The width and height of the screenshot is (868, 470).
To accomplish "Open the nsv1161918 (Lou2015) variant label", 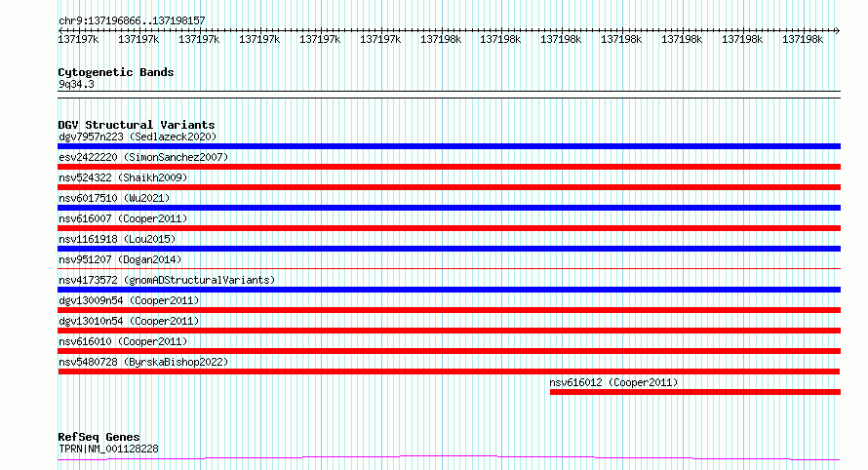I will (x=117, y=239).
